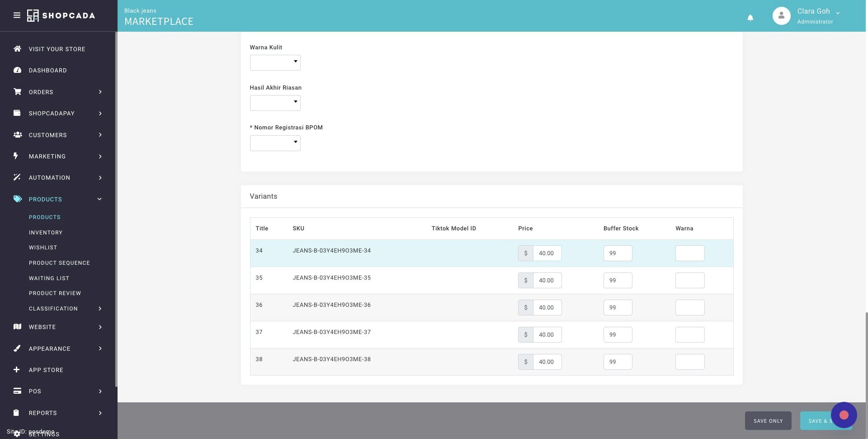Open the Nomor Registrasi BPOM dropdown
Image resolution: width=868 pixels, height=439 pixels.
click(x=275, y=143)
